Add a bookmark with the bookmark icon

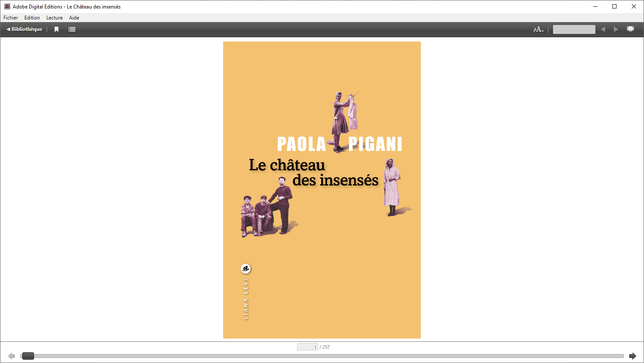[56, 29]
